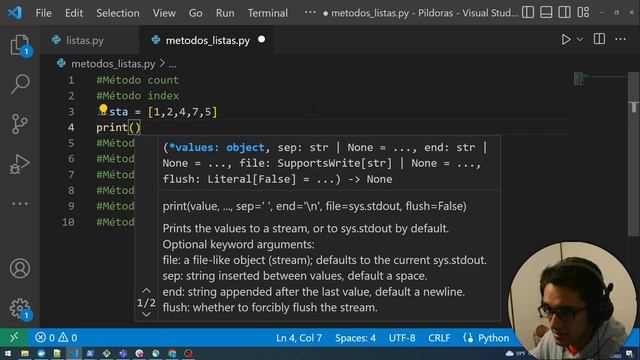Image resolution: width=640 pixels, height=360 pixels.
Task: Open the File menu
Action: tap(43, 13)
